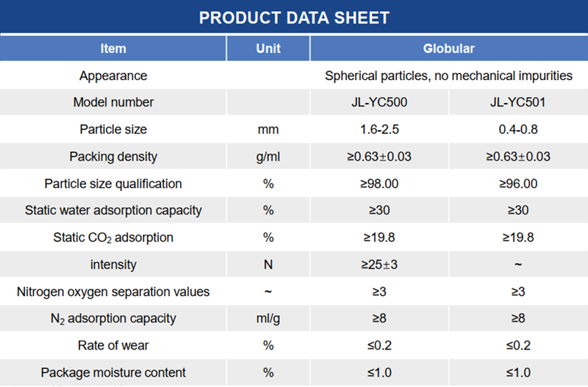The image size is (588, 387).
Task: Select the 1.6-2.5 particle size value
Action: pos(379,129)
